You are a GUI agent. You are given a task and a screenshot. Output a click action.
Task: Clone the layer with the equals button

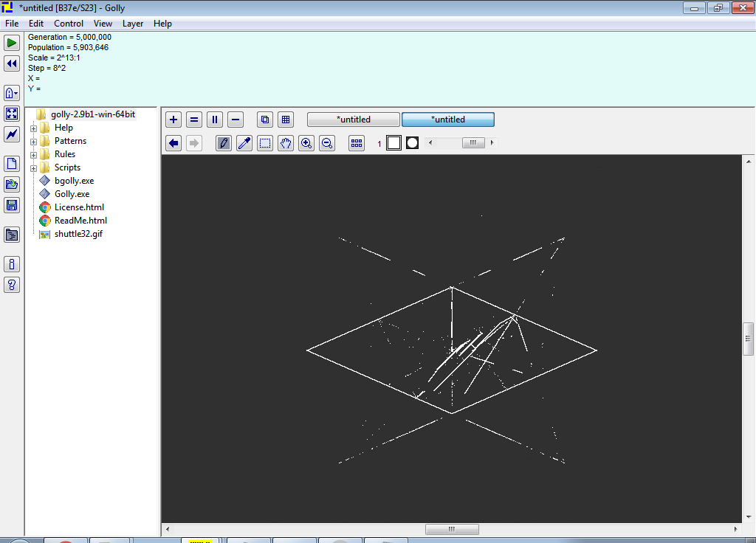pyautogui.click(x=194, y=120)
